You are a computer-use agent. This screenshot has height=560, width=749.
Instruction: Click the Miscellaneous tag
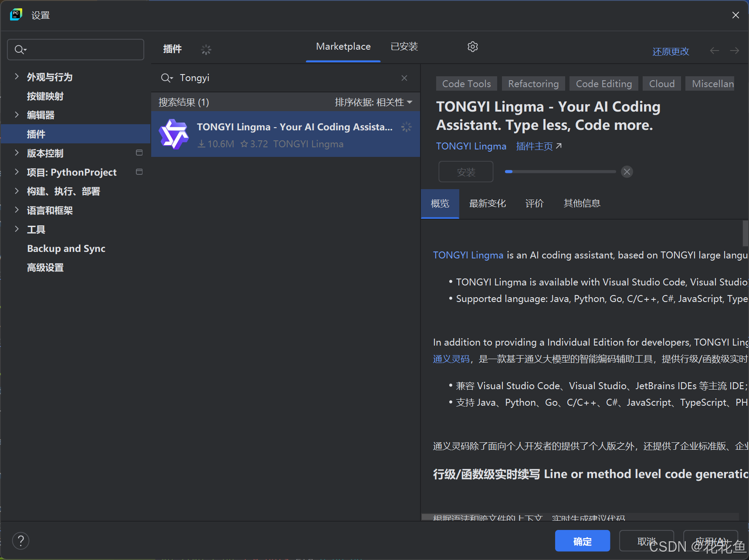tap(710, 84)
